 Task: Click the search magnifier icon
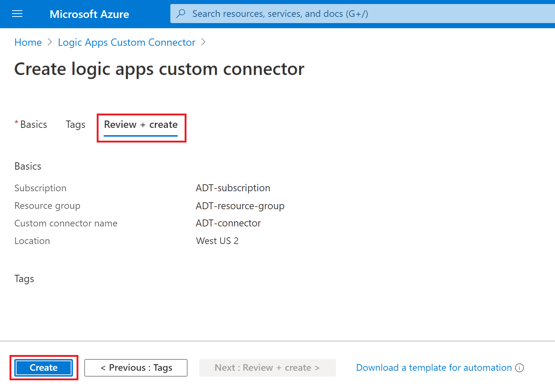181,13
